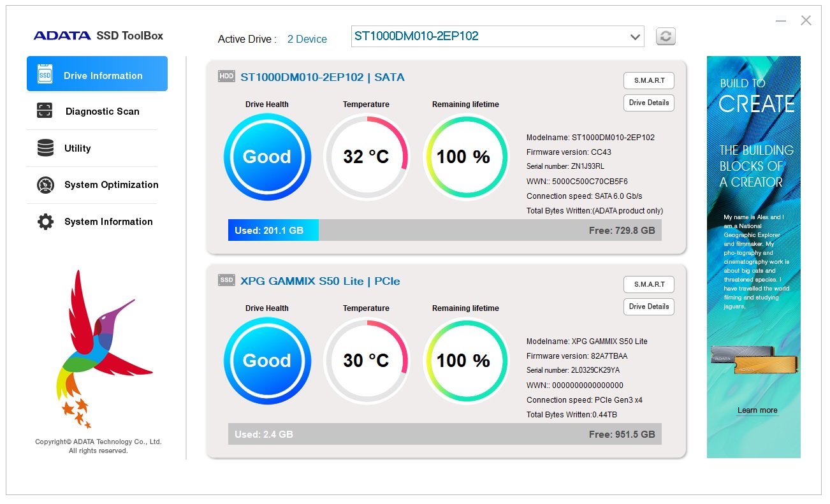Click the SSD badge icon for XPG GAMMIX

[x=226, y=280]
